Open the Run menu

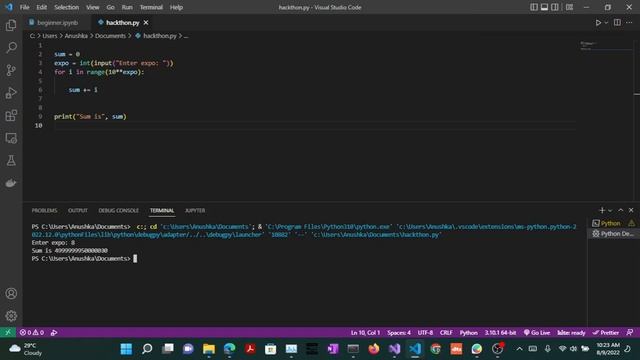point(127,7)
